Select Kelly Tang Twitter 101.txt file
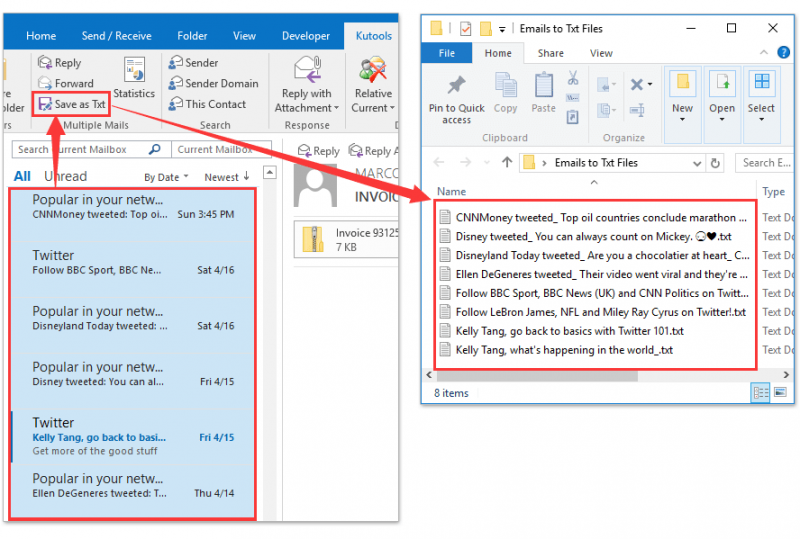 click(561, 331)
